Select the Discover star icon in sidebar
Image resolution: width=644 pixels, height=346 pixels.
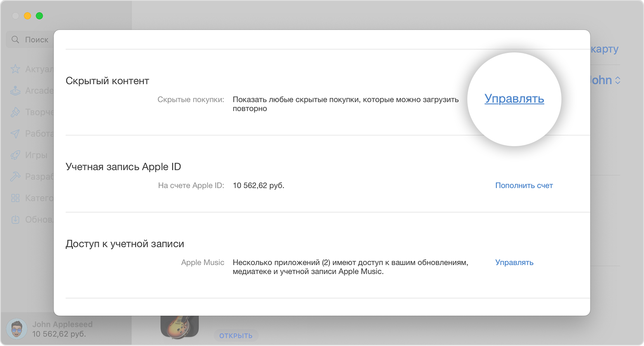[x=15, y=69]
